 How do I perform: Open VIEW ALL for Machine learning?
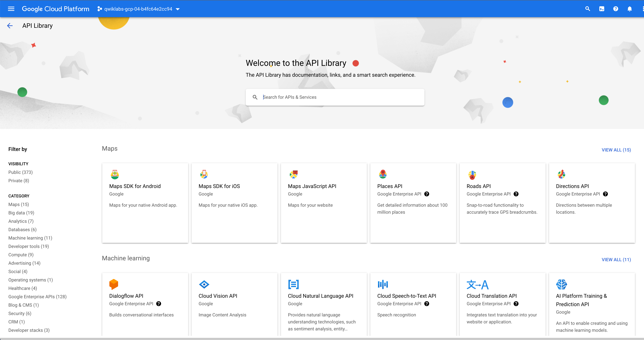tap(616, 260)
